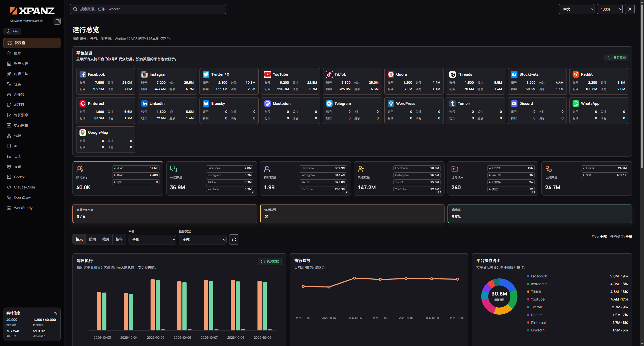Click the Mastodon platform icon

pyautogui.click(x=267, y=104)
